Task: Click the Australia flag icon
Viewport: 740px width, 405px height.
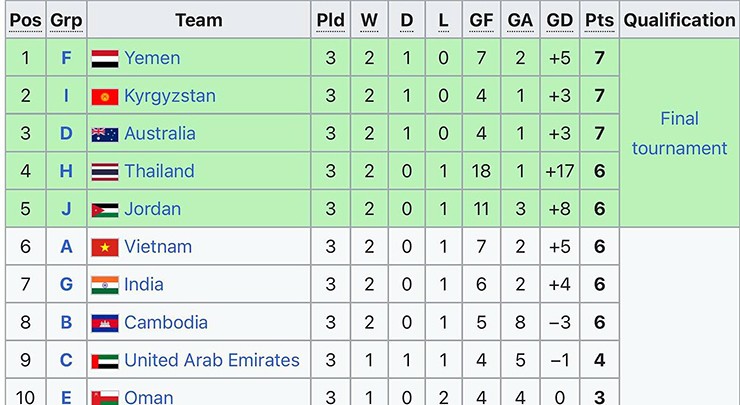Action: (105, 134)
